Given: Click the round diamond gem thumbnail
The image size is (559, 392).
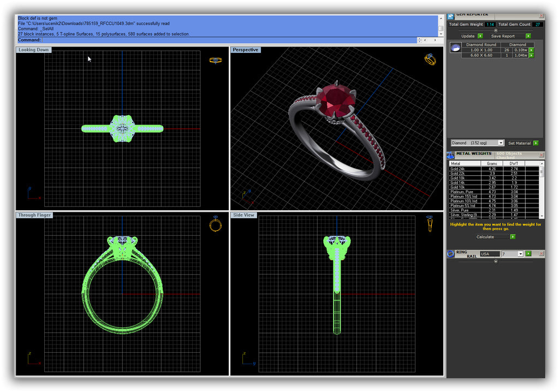Looking at the screenshot, I should pos(455,48).
